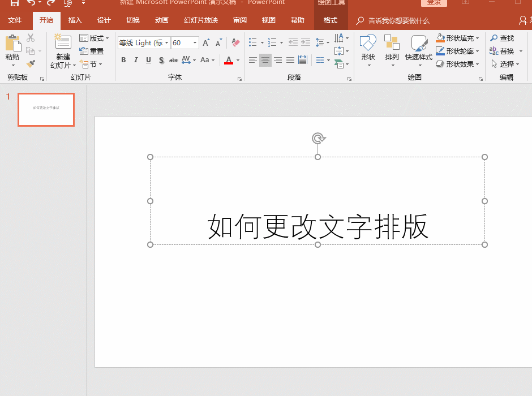Image resolution: width=532 pixels, height=396 pixels.
Task: Select slide 1 thumbnail in the panel
Action: [46, 109]
